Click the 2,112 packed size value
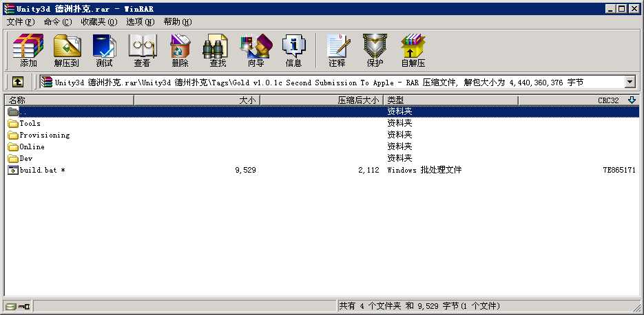Image resolution: width=644 pixels, height=315 pixels. [x=368, y=170]
